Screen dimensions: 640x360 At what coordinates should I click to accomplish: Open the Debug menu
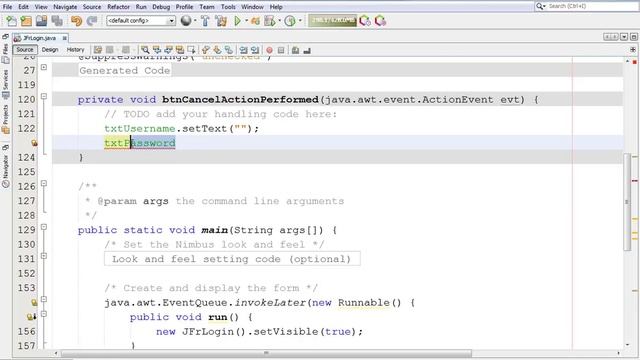click(161, 7)
